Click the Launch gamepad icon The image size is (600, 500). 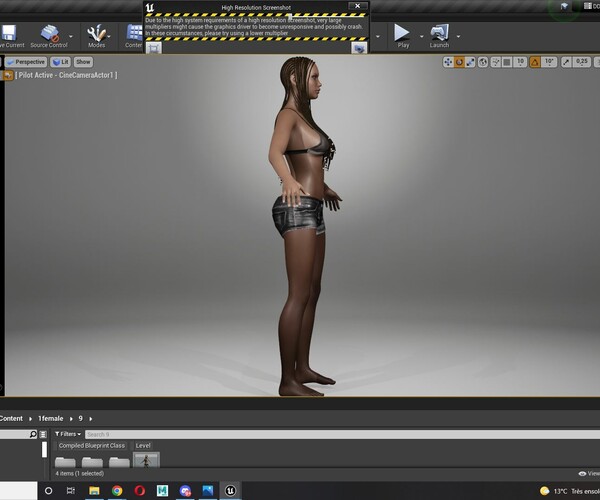[439, 33]
